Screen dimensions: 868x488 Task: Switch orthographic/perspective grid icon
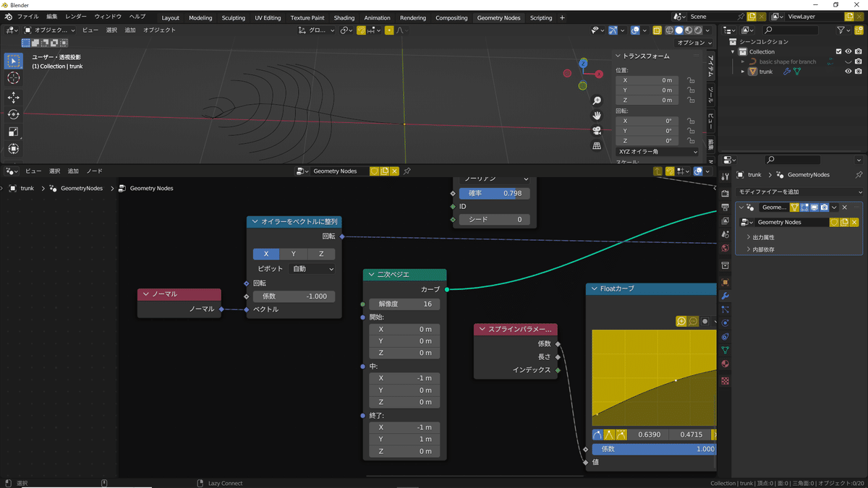pyautogui.click(x=597, y=146)
